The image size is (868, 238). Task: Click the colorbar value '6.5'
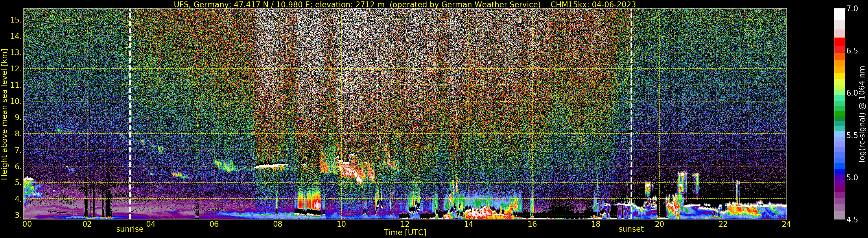[852, 51]
